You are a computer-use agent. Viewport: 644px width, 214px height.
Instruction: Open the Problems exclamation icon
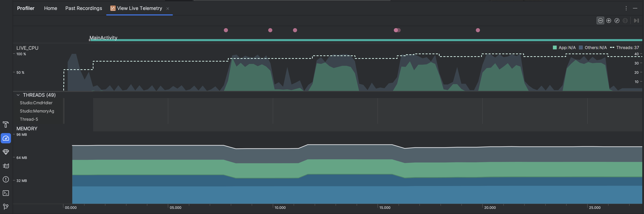pyautogui.click(x=6, y=180)
